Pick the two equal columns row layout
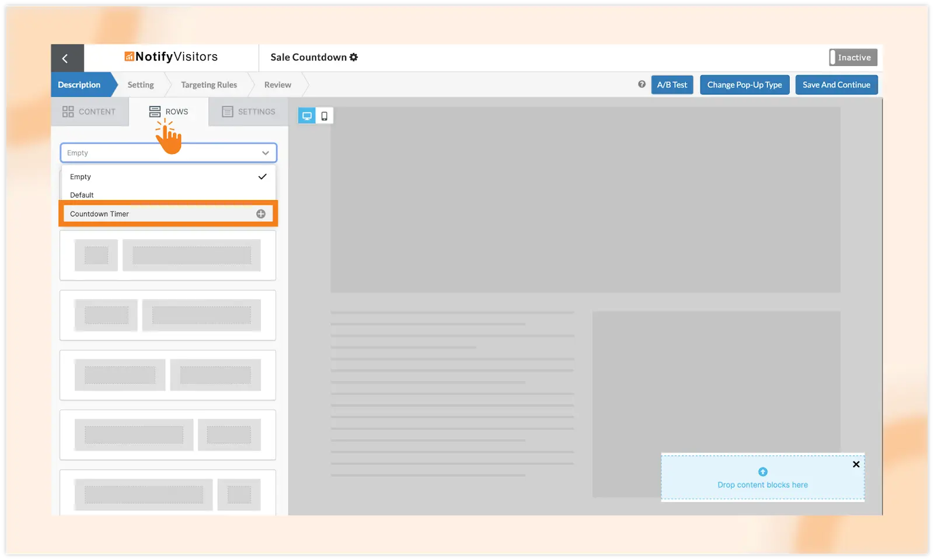934x560 pixels. coord(168,375)
